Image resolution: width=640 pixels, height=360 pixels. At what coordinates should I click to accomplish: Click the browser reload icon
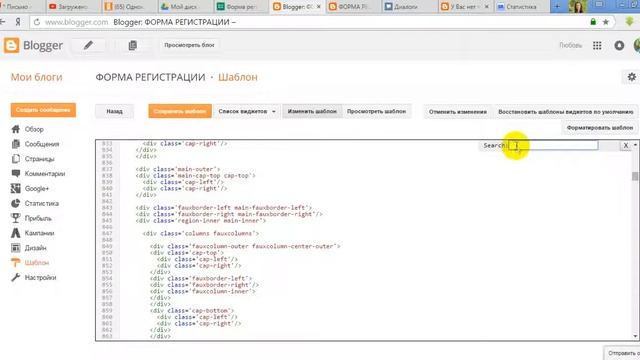click(x=37, y=22)
